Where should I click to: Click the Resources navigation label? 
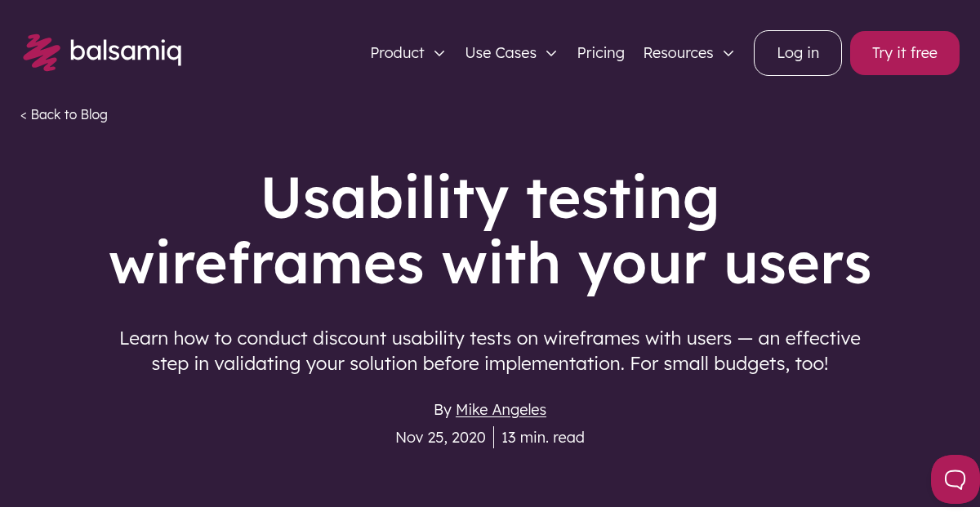click(x=678, y=52)
